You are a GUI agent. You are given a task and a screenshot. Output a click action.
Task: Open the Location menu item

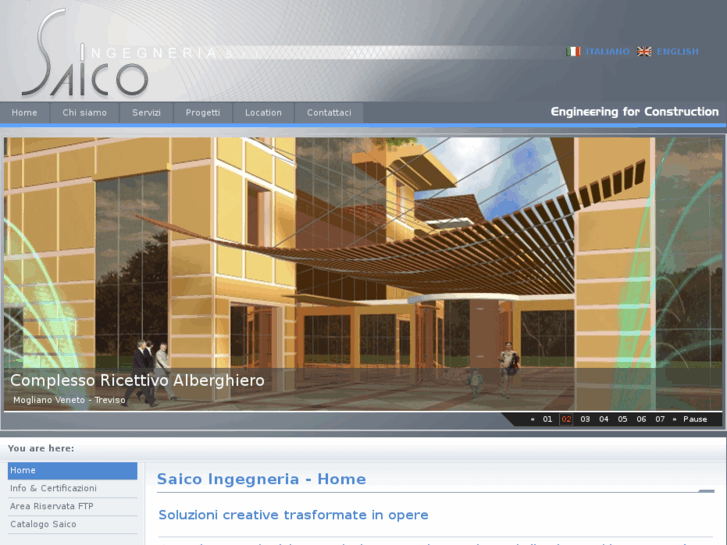click(x=263, y=113)
